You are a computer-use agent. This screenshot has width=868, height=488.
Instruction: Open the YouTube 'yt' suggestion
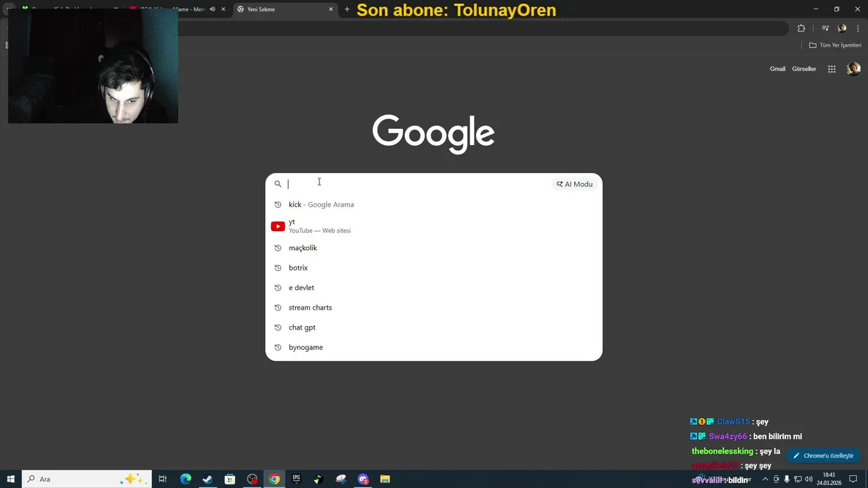(433, 226)
